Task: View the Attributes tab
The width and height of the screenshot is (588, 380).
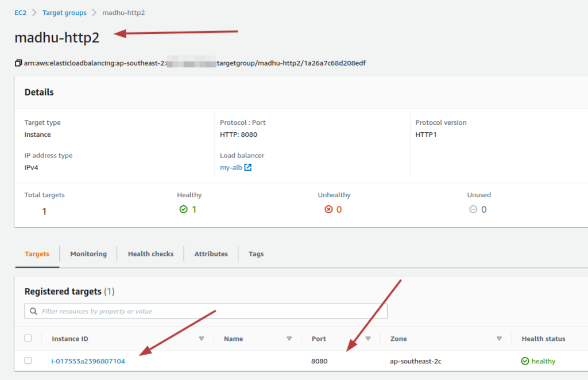Action: click(x=211, y=254)
